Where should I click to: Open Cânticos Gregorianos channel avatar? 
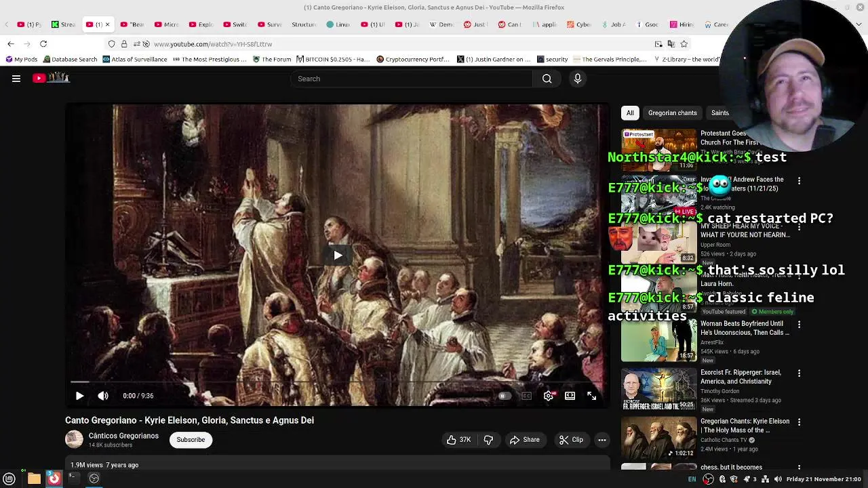tap(74, 440)
